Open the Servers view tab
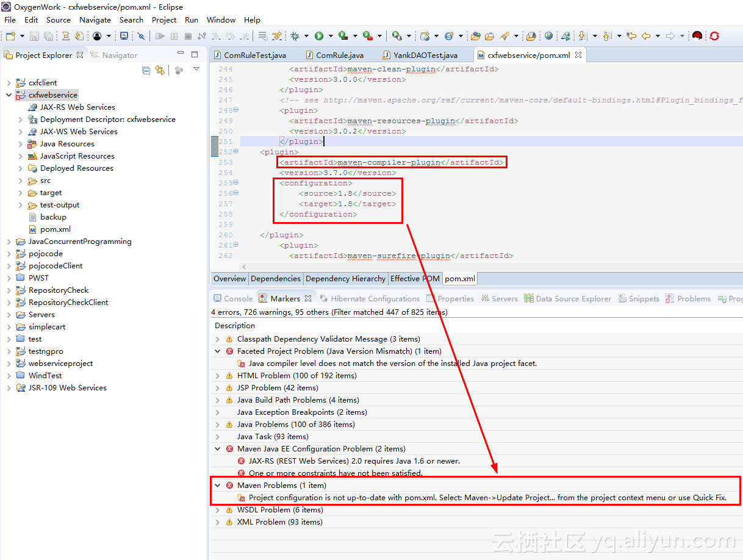Screen dimensions: 743x560 click(500, 299)
